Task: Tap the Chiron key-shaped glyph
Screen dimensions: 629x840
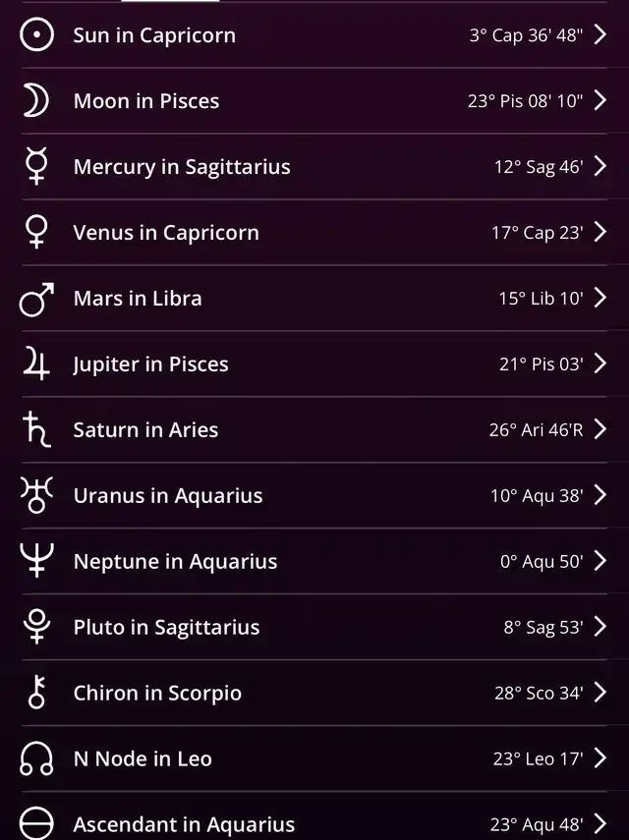Action: click(36, 693)
